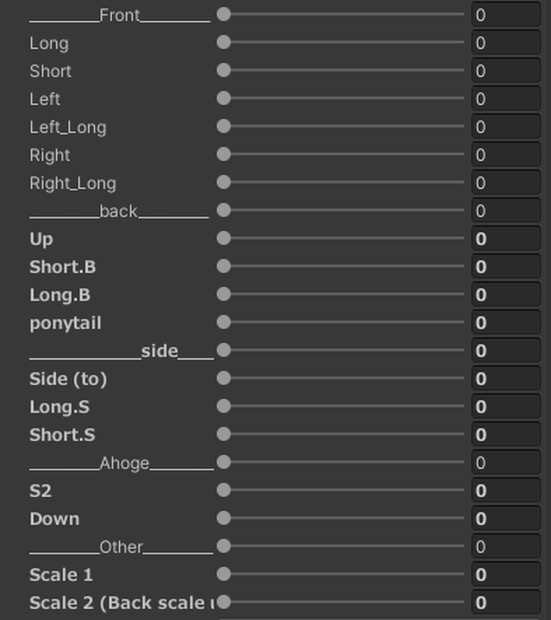Click the Down slider handle
This screenshot has height=620, width=551.
click(223, 518)
